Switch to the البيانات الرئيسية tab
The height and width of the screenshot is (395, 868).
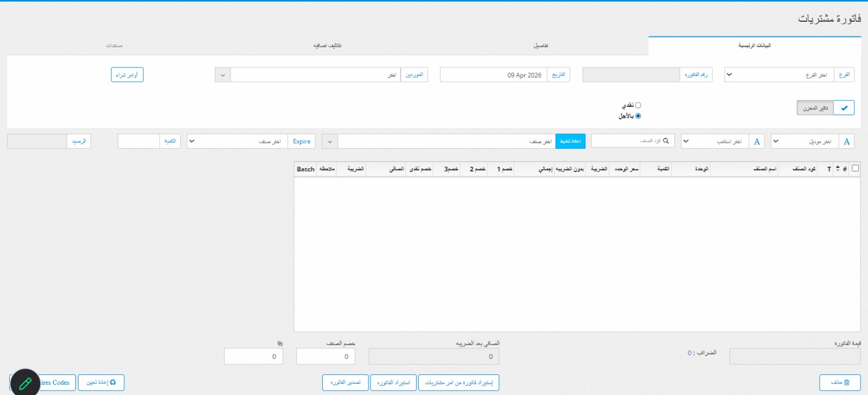(x=755, y=46)
